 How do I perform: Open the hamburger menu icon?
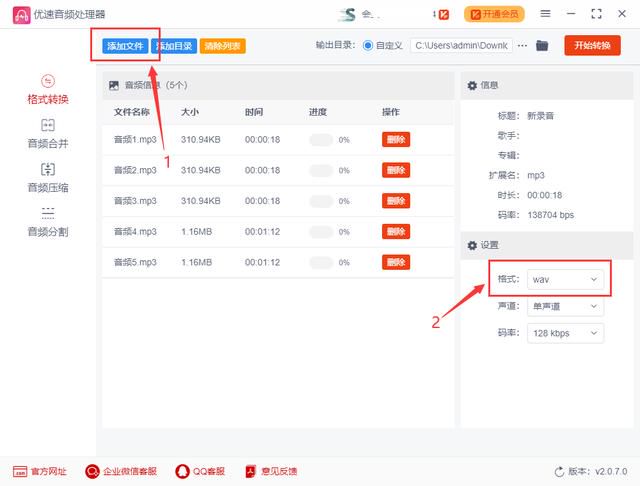545,14
